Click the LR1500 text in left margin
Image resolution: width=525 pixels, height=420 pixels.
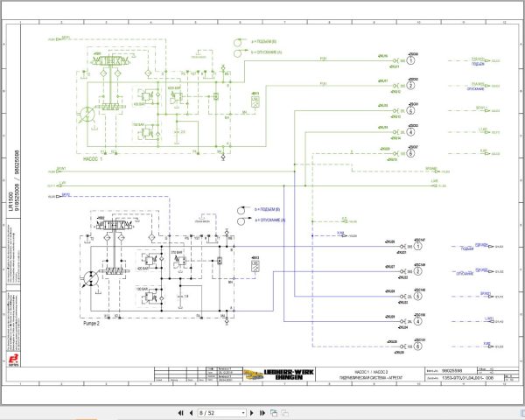pyautogui.click(x=11, y=201)
